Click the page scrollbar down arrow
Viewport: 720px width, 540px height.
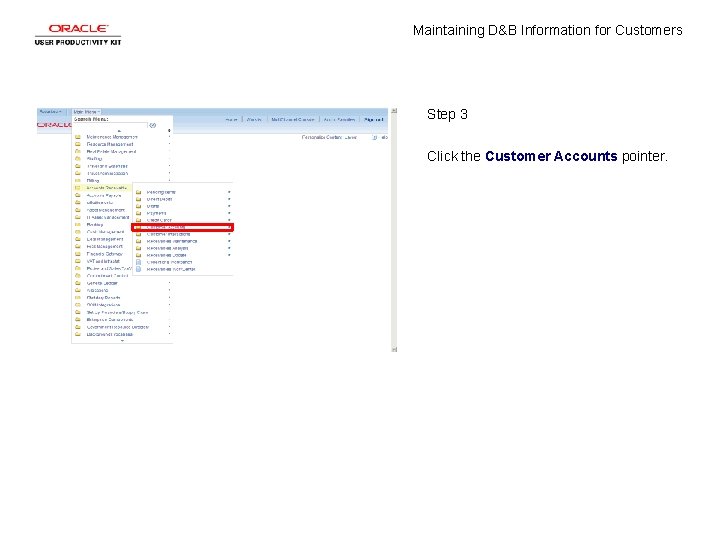(394, 349)
